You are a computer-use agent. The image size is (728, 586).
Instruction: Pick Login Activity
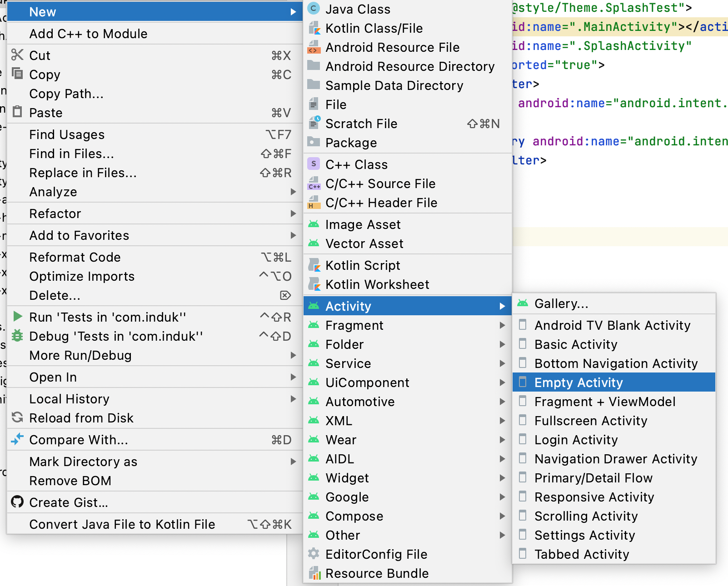click(614, 440)
